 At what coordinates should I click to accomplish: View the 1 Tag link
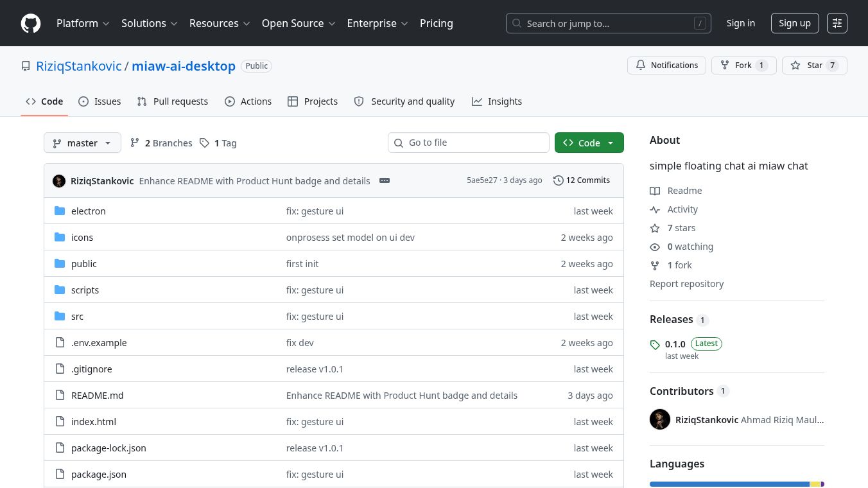click(x=218, y=143)
